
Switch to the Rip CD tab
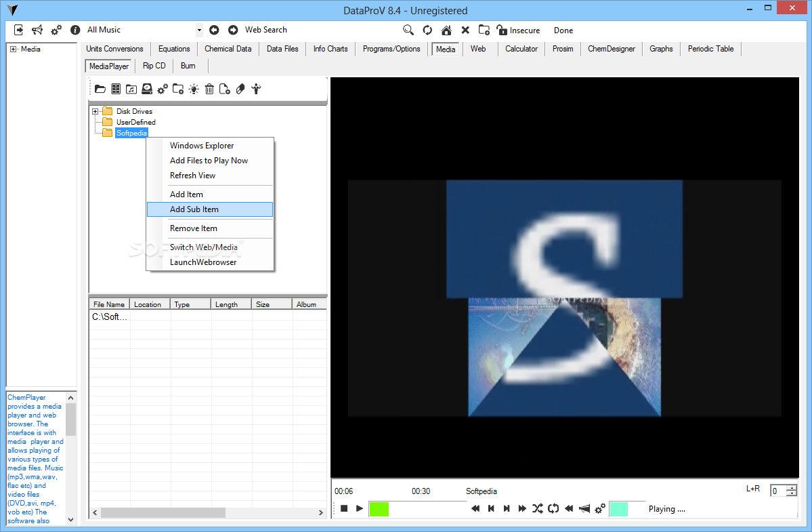pos(154,66)
